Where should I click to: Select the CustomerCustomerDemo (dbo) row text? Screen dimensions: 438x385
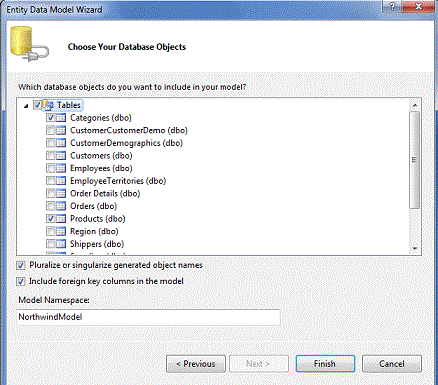point(129,130)
